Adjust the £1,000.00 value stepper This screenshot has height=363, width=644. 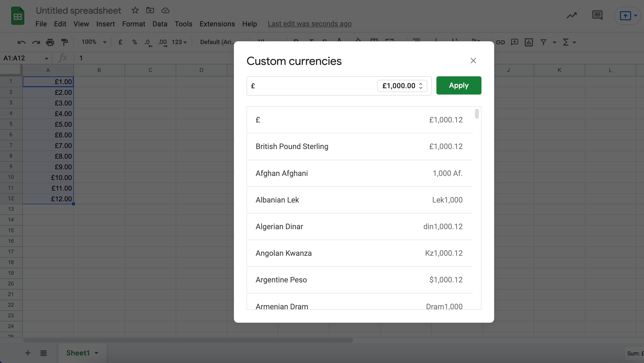[x=420, y=86]
